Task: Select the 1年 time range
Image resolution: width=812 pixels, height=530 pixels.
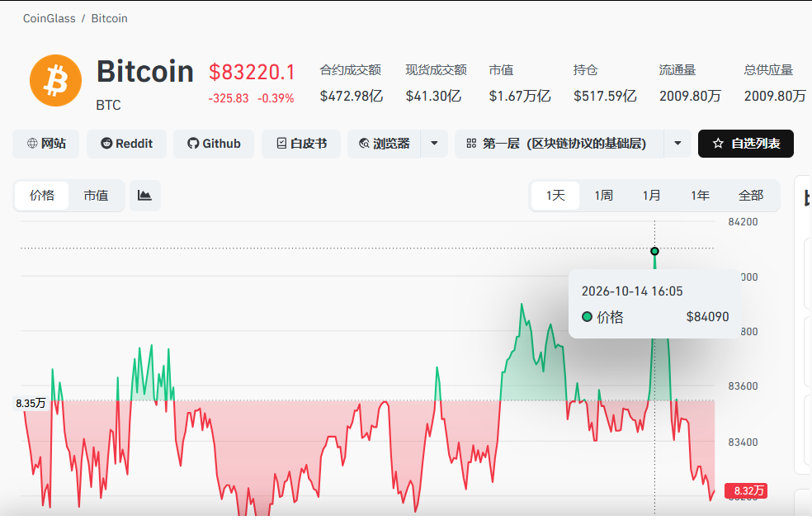Action: [x=700, y=196]
